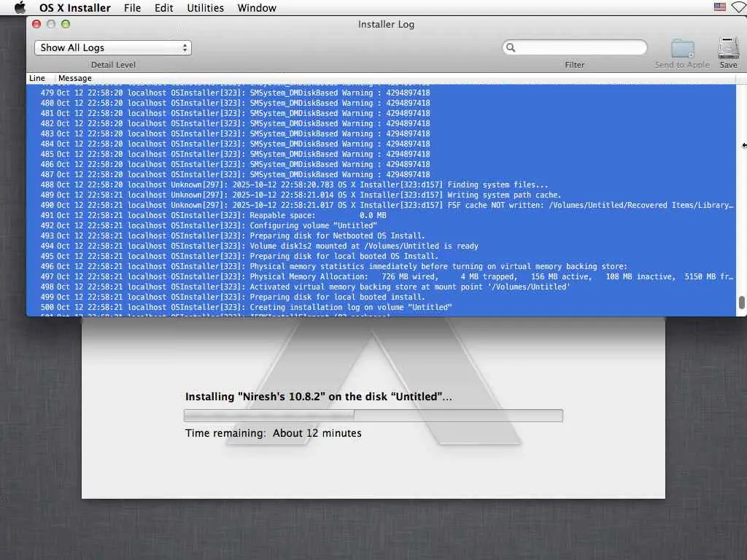Viewport: 747px width, 560px height.
Task: Select log line 484
Action: click(x=381, y=144)
